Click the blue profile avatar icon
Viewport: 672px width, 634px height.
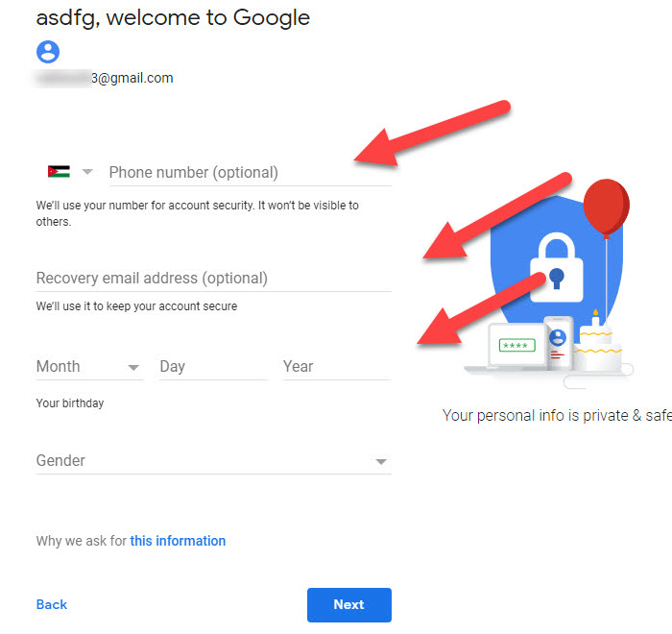click(48, 52)
